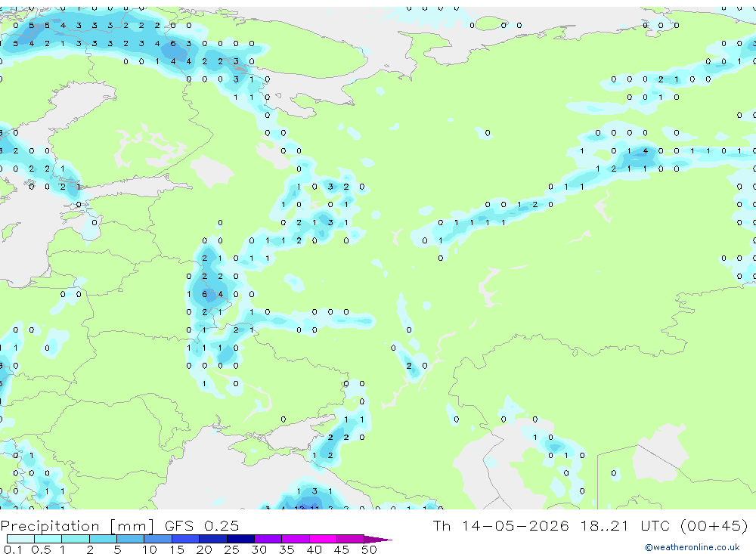Click the legend swatch between 45 and 50

click(x=351, y=539)
